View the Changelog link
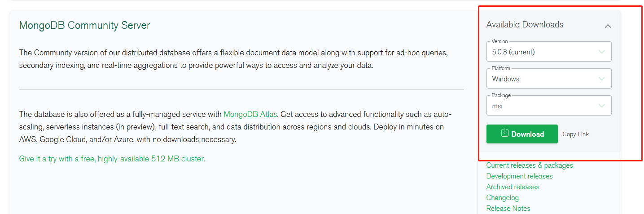 (x=502, y=198)
